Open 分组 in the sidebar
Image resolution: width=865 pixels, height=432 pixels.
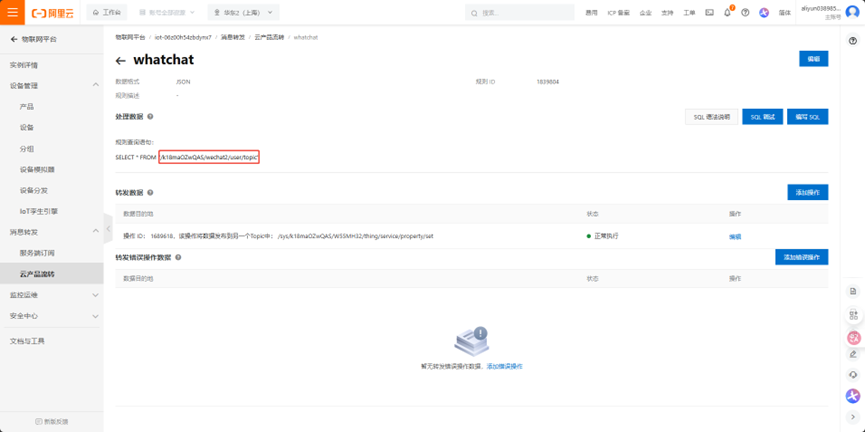pyautogui.click(x=26, y=148)
